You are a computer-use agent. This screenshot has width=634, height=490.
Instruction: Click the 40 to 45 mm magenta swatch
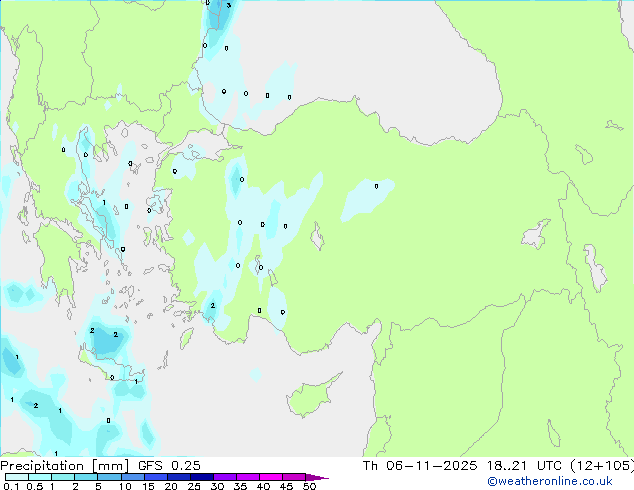coord(271,477)
